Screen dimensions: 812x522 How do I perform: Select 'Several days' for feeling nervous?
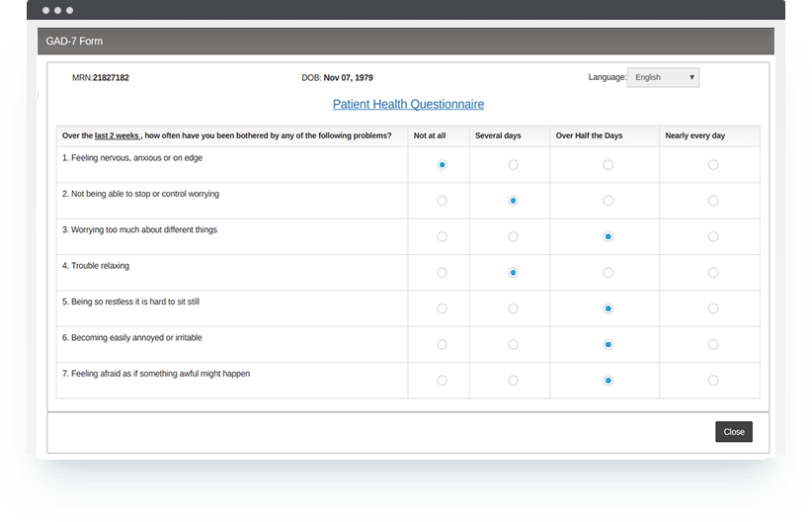(x=513, y=165)
